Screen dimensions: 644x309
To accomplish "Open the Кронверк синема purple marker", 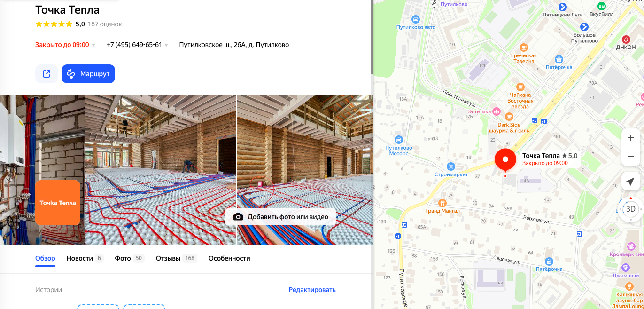I will pyautogui.click(x=631, y=246).
